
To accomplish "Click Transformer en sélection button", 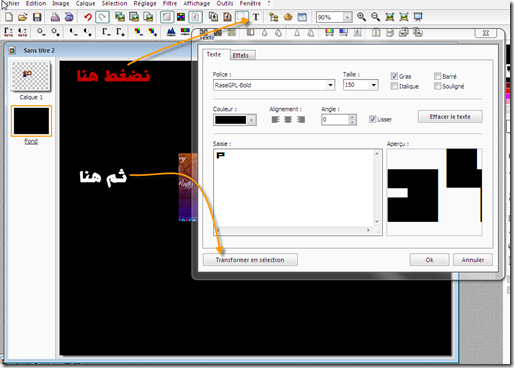I will click(x=250, y=260).
